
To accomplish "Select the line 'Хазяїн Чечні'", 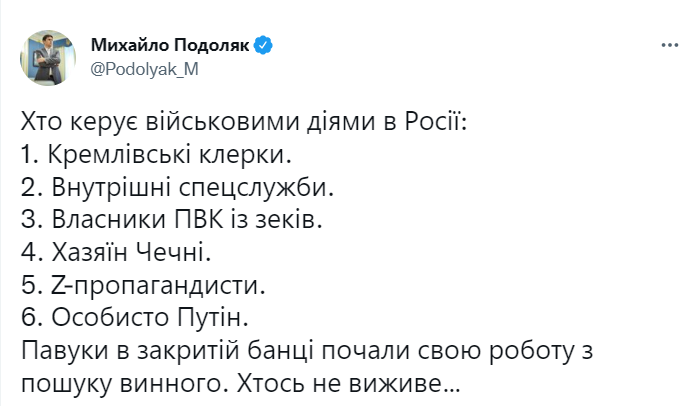I will click(x=116, y=252).
